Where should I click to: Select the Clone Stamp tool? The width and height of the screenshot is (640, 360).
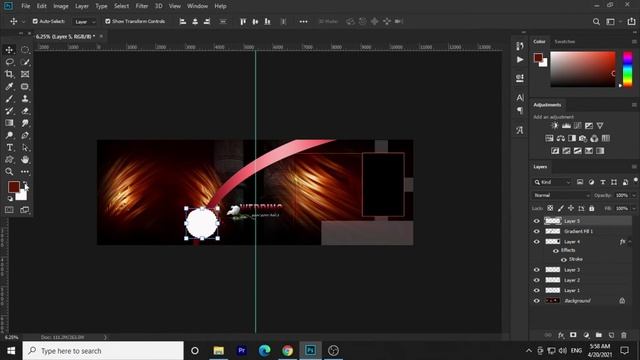pos(25,99)
